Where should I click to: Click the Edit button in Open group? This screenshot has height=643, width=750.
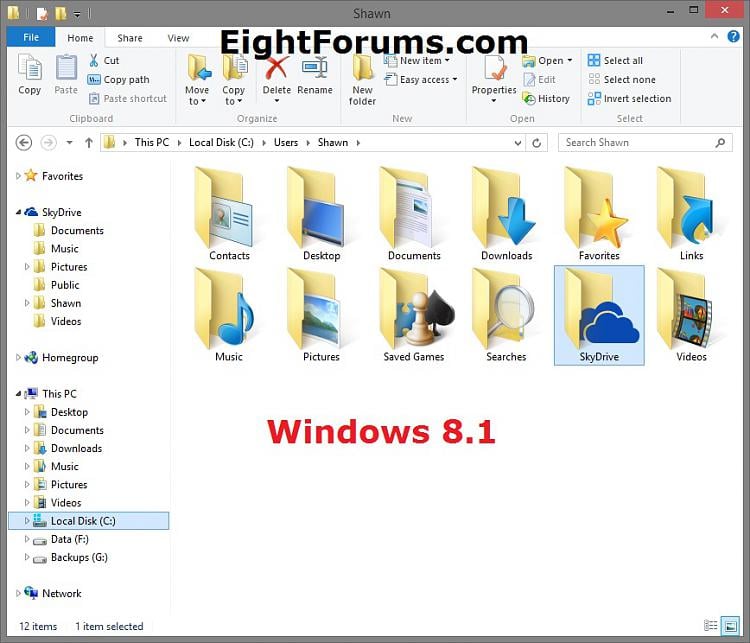539,79
